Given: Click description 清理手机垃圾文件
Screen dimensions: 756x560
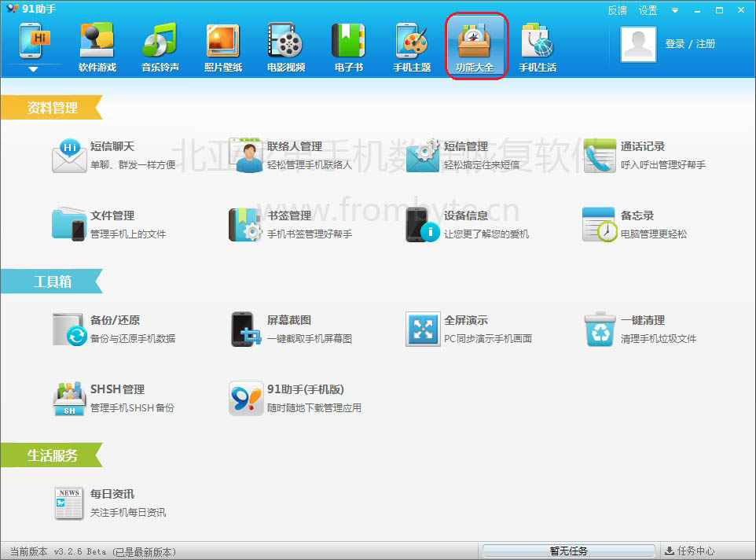Looking at the screenshot, I should click(659, 339).
